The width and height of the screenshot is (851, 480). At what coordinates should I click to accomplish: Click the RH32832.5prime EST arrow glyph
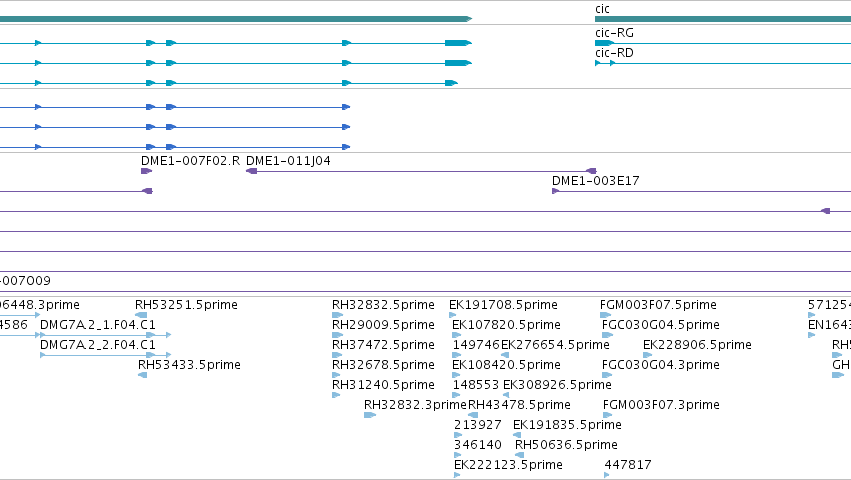click(338, 315)
